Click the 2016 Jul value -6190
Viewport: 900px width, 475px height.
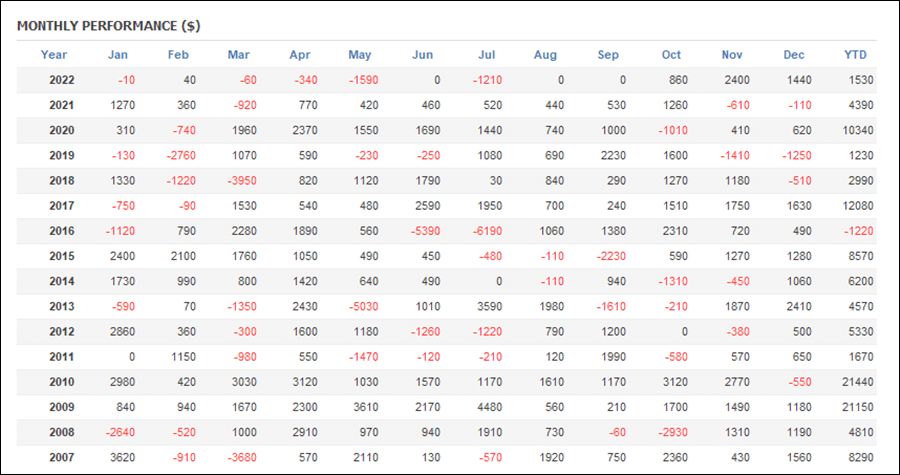point(487,231)
